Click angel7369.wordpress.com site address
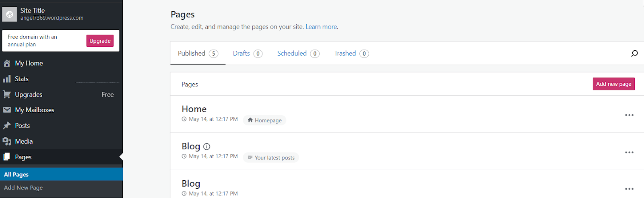Screen dimensions: 644x198 (52, 18)
